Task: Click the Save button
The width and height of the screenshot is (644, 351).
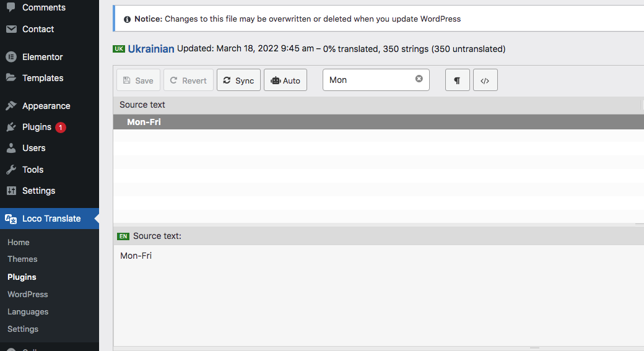Action: point(139,80)
